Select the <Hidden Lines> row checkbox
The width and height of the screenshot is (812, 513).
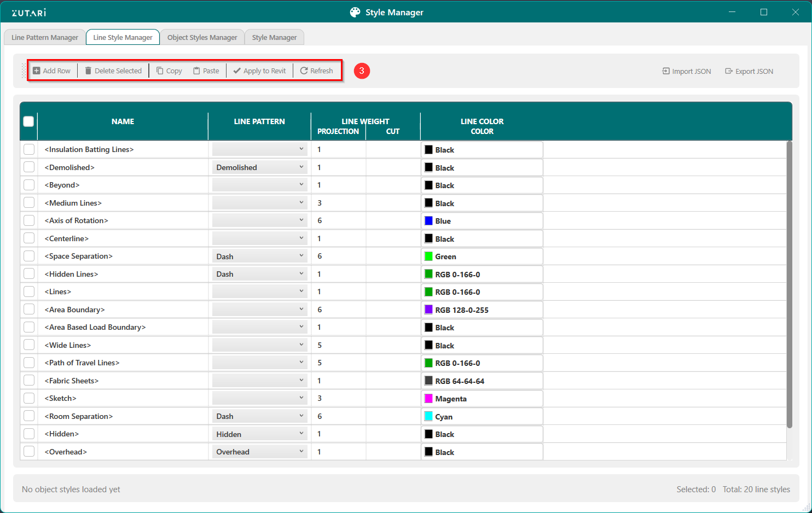(29, 274)
